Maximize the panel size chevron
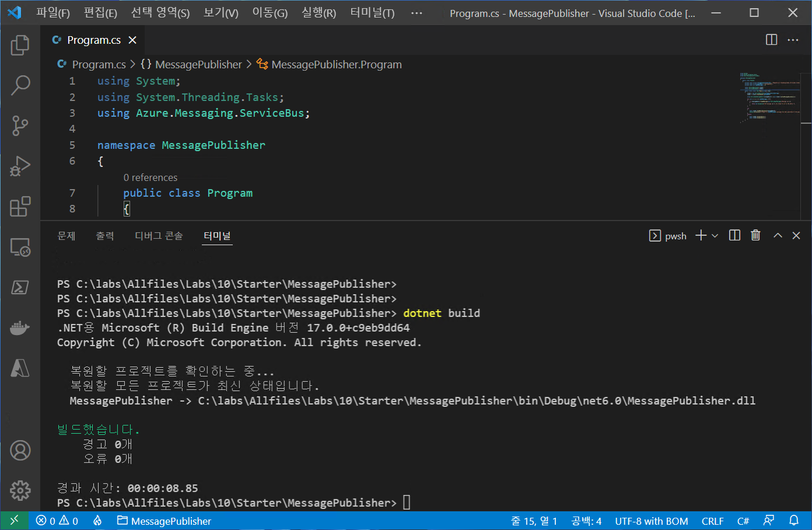This screenshot has height=530, width=812. (778, 235)
